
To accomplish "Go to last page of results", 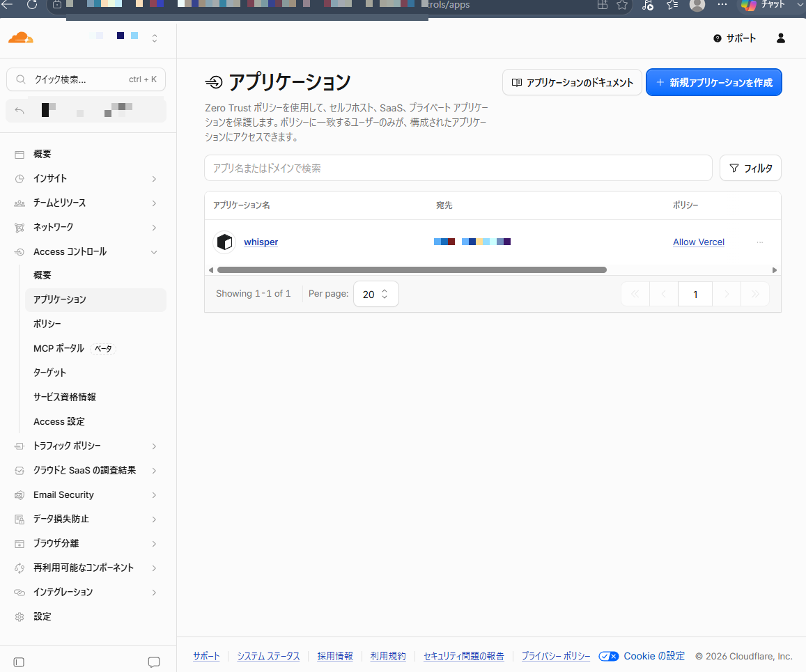I will [x=755, y=294].
